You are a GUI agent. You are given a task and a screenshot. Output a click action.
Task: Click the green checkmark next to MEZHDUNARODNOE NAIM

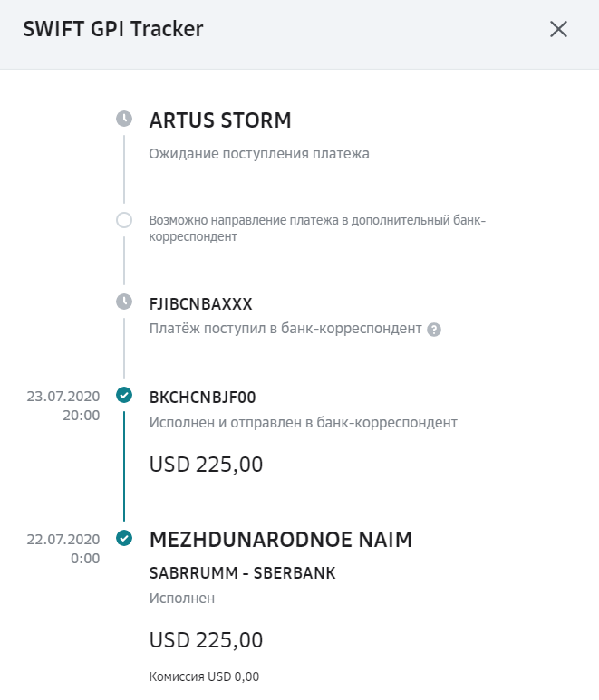124,538
